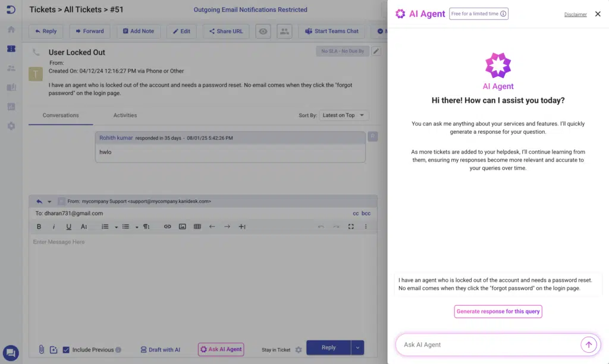Select the Conversations tab
Screen dimensions: 609x364
point(61,115)
